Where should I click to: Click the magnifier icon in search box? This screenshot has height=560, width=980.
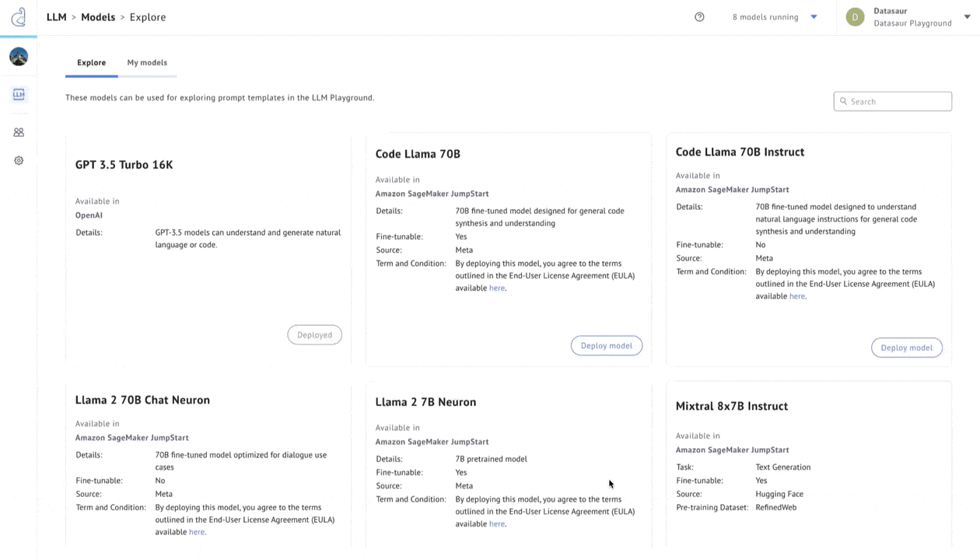pyautogui.click(x=843, y=101)
